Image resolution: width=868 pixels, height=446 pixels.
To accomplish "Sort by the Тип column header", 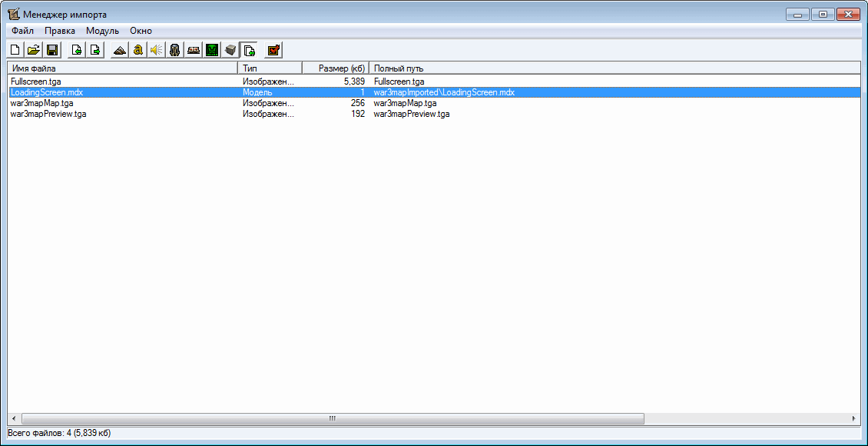I will coord(270,68).
